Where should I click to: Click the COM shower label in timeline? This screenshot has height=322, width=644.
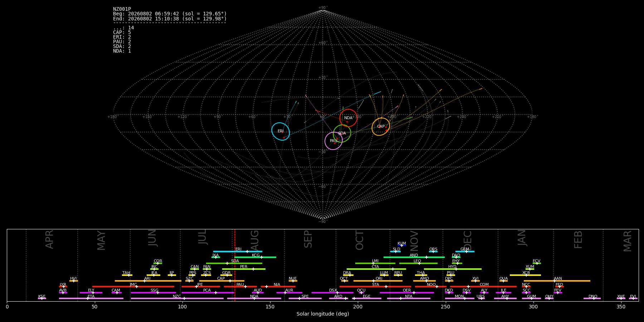[x=484, y=285]
